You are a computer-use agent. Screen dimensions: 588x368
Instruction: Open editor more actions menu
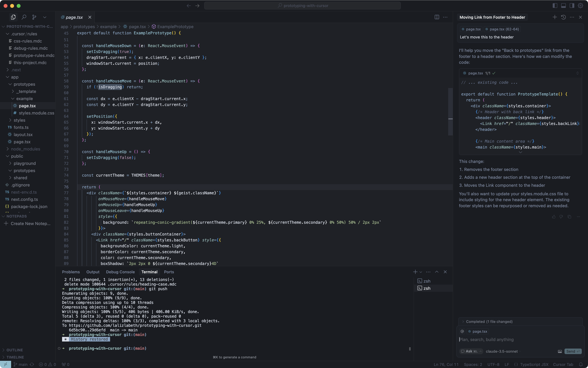coord(445,17)
